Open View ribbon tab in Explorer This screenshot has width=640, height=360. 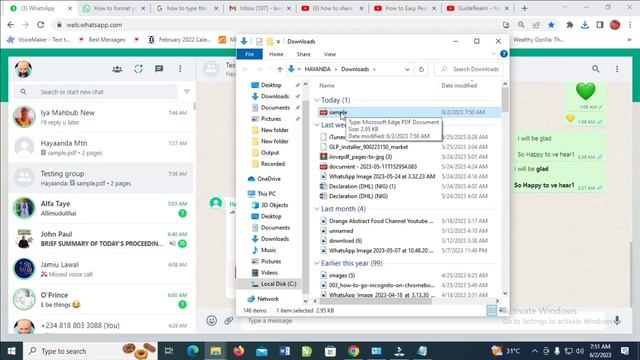[330, 54]
